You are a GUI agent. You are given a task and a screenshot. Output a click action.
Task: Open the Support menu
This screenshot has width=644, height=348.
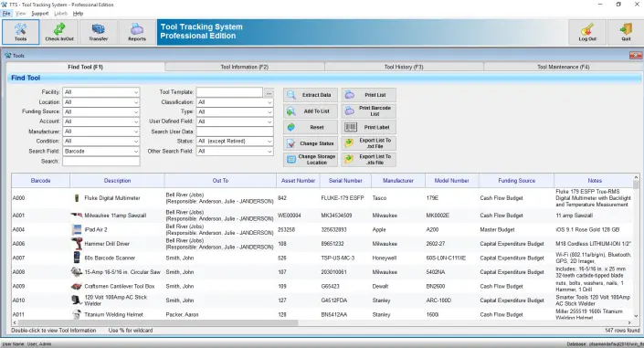(x=40, y=14)
